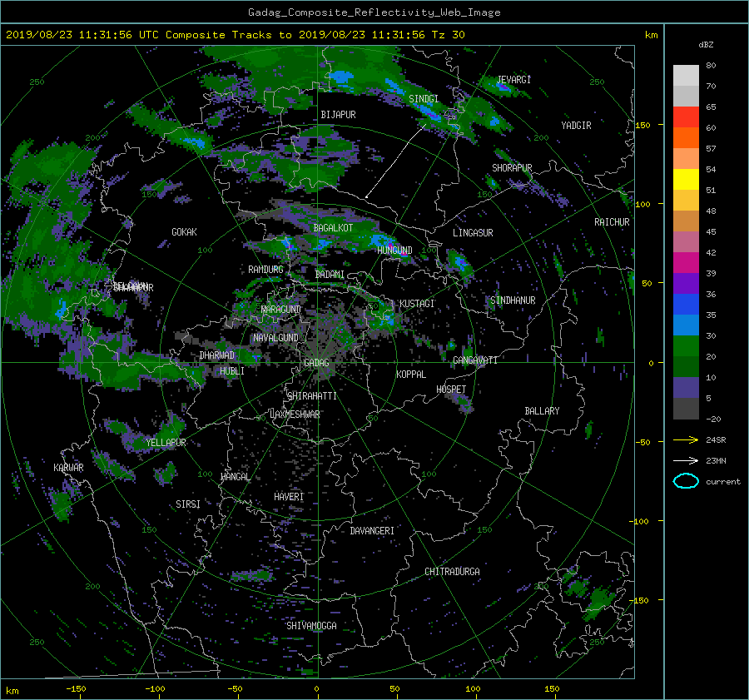Pick the light blue 30–35 dBZ swatch
This screenshot has width=749, height=700.
point(686,325)
